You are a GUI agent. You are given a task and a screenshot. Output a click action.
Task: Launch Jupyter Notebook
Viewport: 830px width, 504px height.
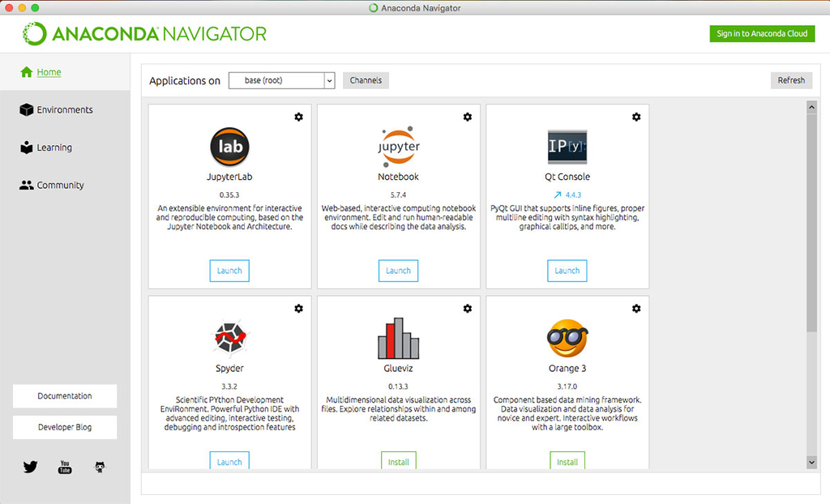398,271
